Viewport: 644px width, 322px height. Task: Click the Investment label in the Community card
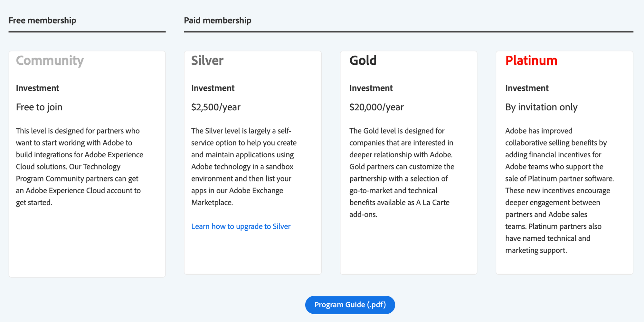[x=38, y=88]
